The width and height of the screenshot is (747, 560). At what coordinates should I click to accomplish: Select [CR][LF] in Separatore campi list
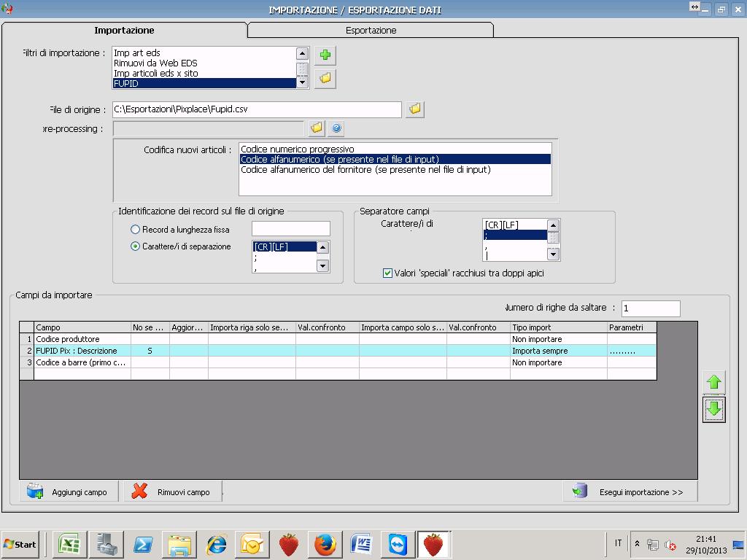[515, 225]
